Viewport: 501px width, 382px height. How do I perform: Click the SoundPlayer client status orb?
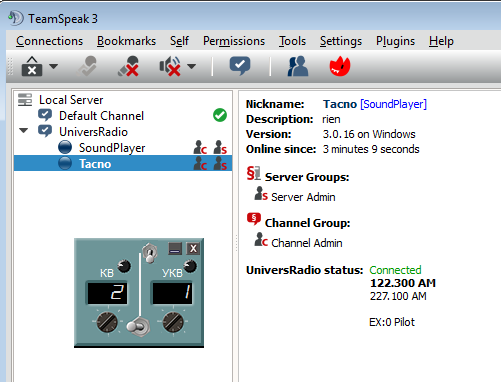pos(65,147)
